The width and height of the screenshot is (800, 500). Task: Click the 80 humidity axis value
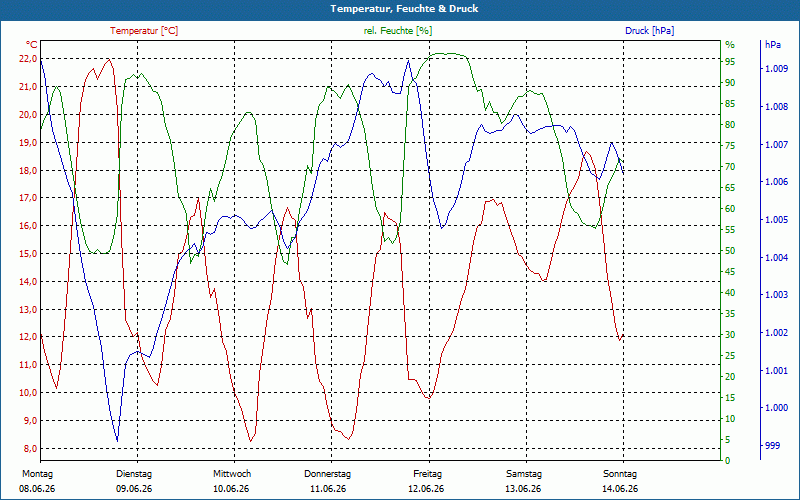coord(731,124)
